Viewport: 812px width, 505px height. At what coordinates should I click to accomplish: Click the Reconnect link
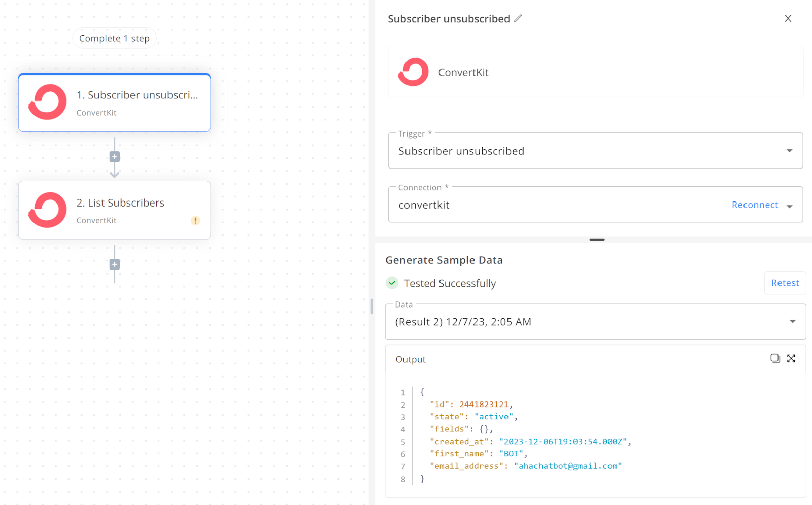[755, 205]
